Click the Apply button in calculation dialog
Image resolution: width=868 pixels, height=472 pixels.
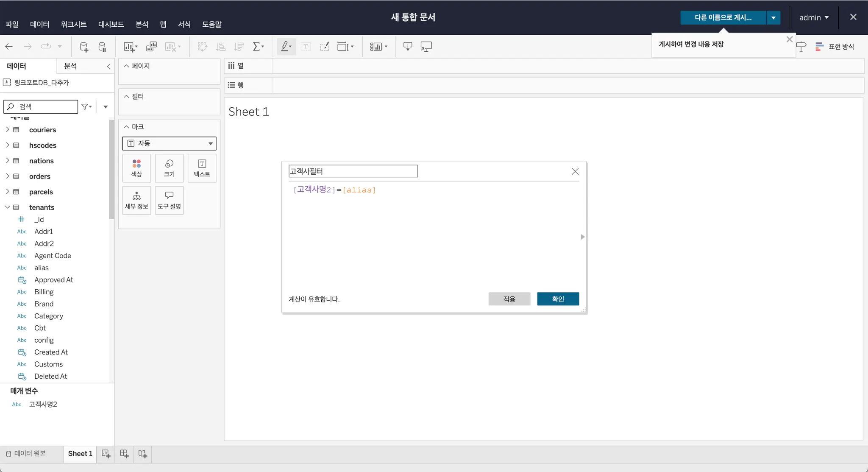509,299
